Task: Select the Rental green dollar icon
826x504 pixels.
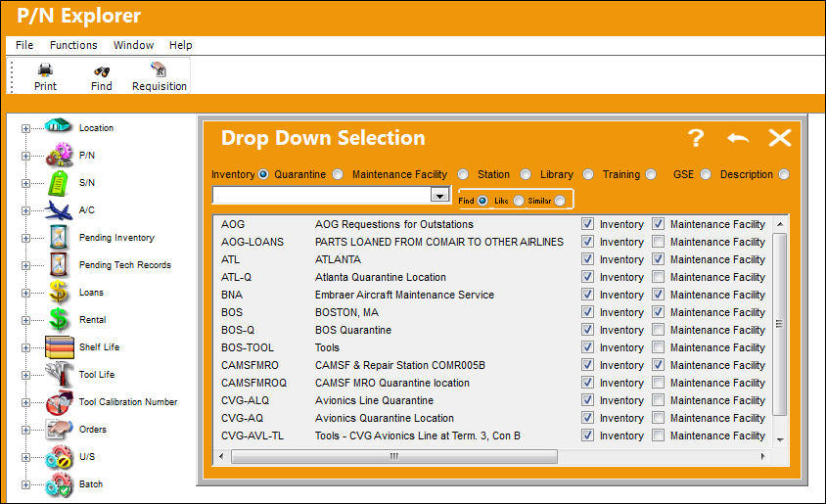Action: (x=59, y=319)
